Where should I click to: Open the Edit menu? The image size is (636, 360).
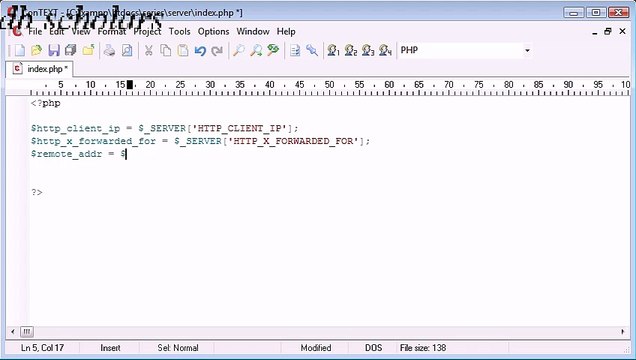[57, 32]
